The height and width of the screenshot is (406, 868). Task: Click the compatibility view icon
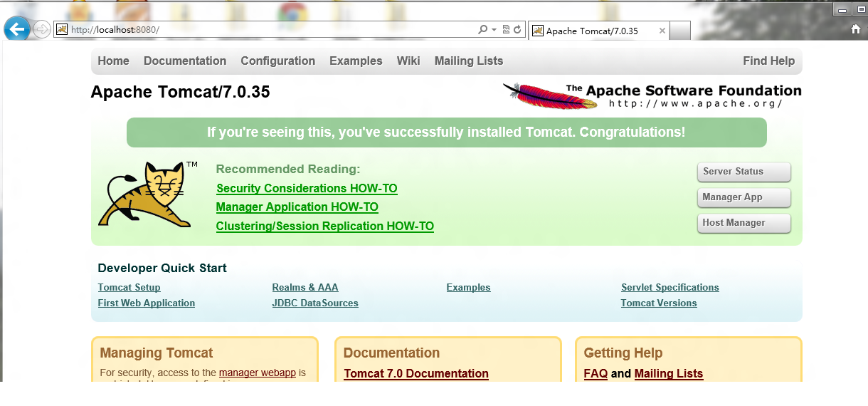point(506,30)
